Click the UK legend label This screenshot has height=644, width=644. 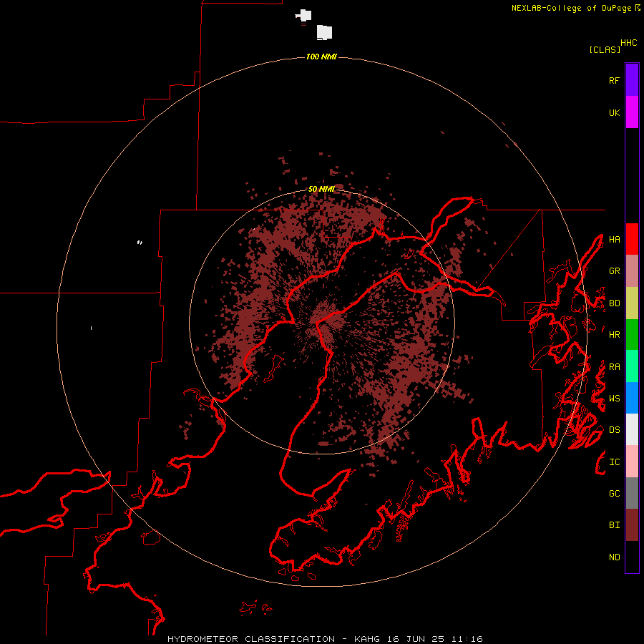click(x=614, y=112)
